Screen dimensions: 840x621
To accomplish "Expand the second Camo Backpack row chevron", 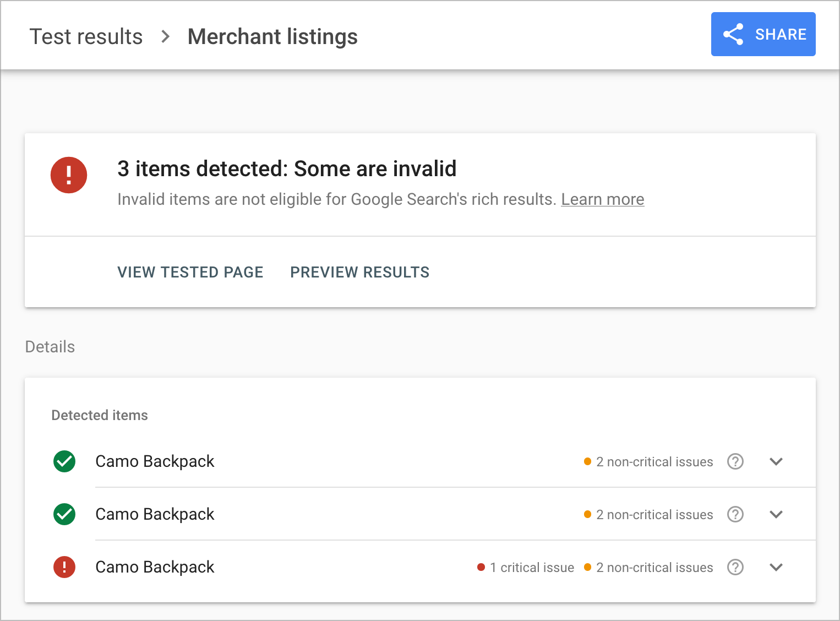I will coord(776,514).
